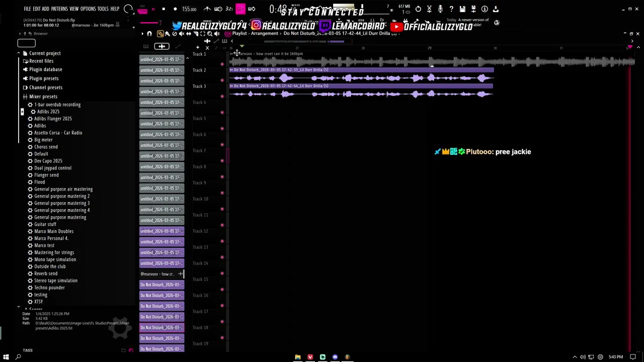644x362 pixels.
Task: Click the stop playback square button
Action: pos(164,9)
